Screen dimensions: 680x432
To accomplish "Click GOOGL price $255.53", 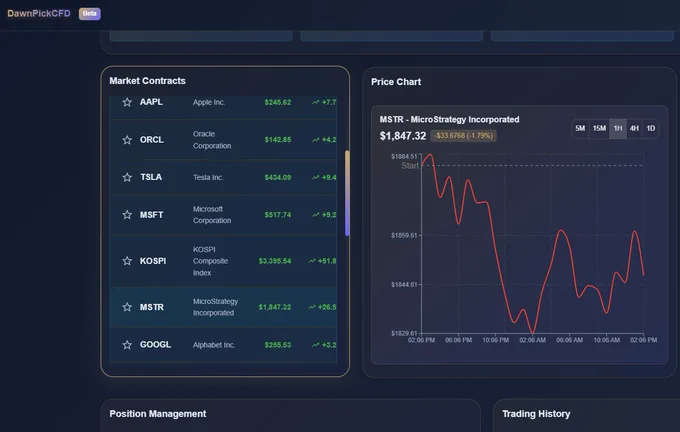I will 278,345.
